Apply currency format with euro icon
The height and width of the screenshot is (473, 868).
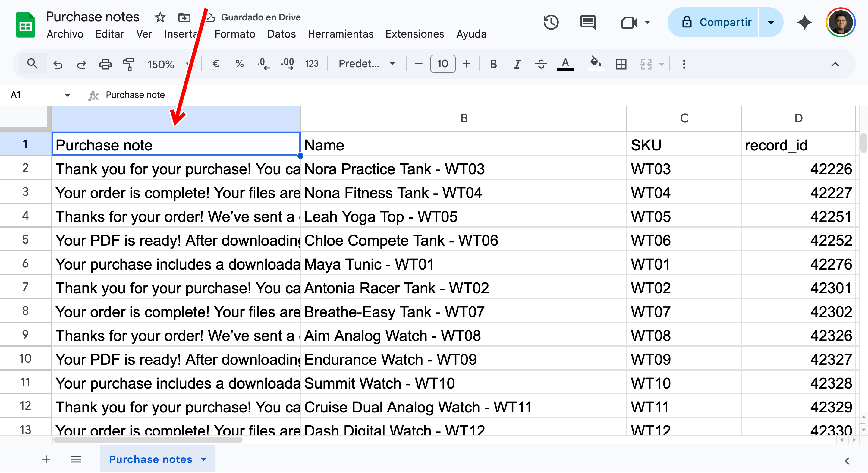pos(216,64)
